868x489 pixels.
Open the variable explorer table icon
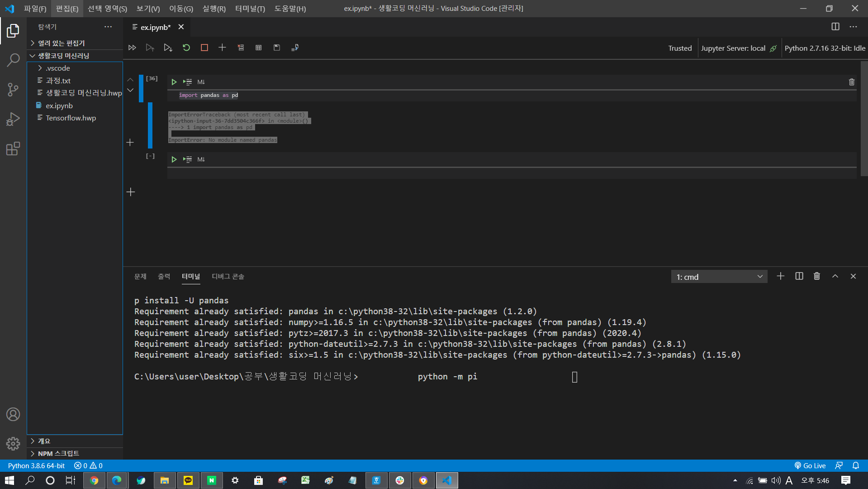point(258,48)
